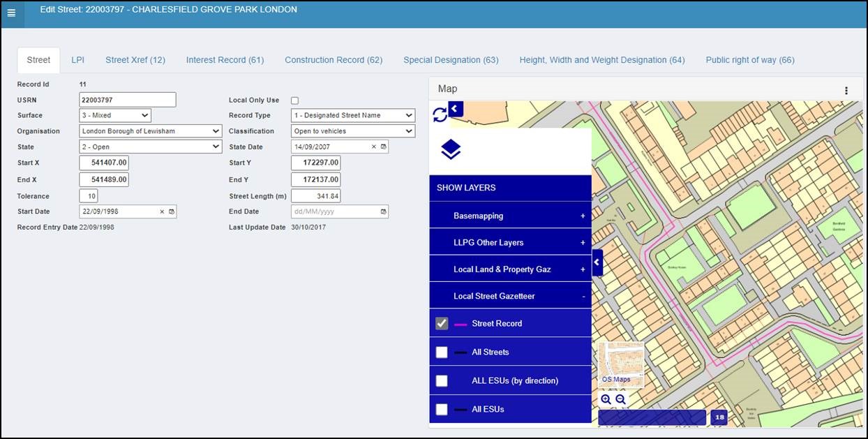Enable the All ESUs layer

(x=442, y=410)
